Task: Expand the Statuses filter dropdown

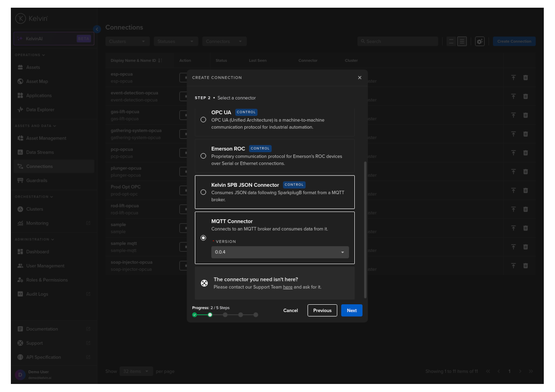Action: coord(176,41)
